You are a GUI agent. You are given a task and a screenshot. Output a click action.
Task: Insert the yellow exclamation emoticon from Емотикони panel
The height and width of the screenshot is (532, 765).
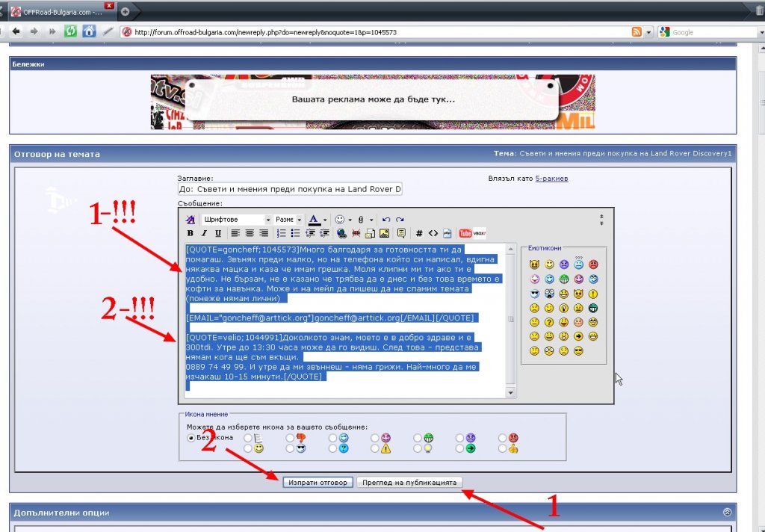point(593,294)
